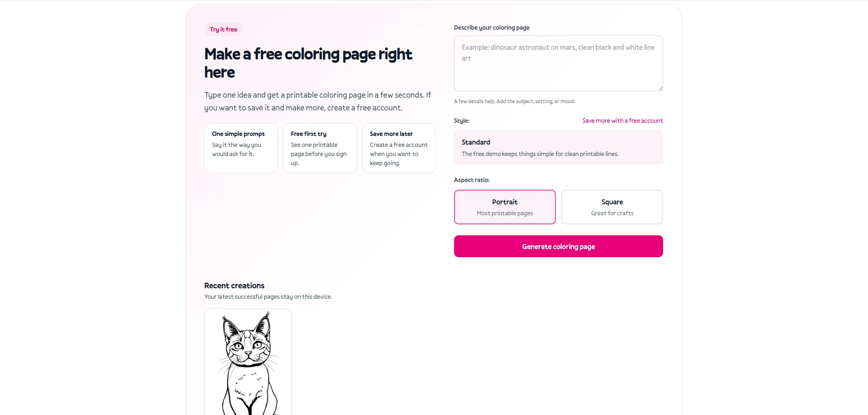
Task: Choose the Standard style option
Action: [x=558, y=147]
